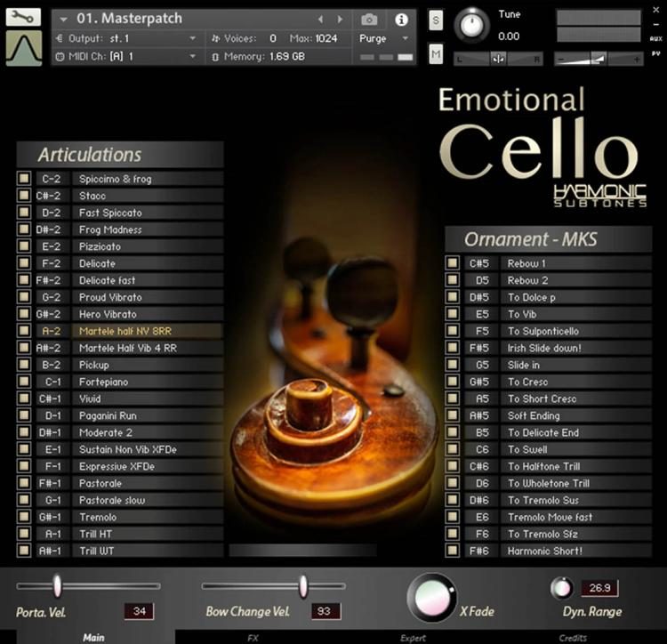Viewport: 667px width, 644px height.
Task: Enable the Rebow 1 ornament checkbox
Action: point(452,263)
